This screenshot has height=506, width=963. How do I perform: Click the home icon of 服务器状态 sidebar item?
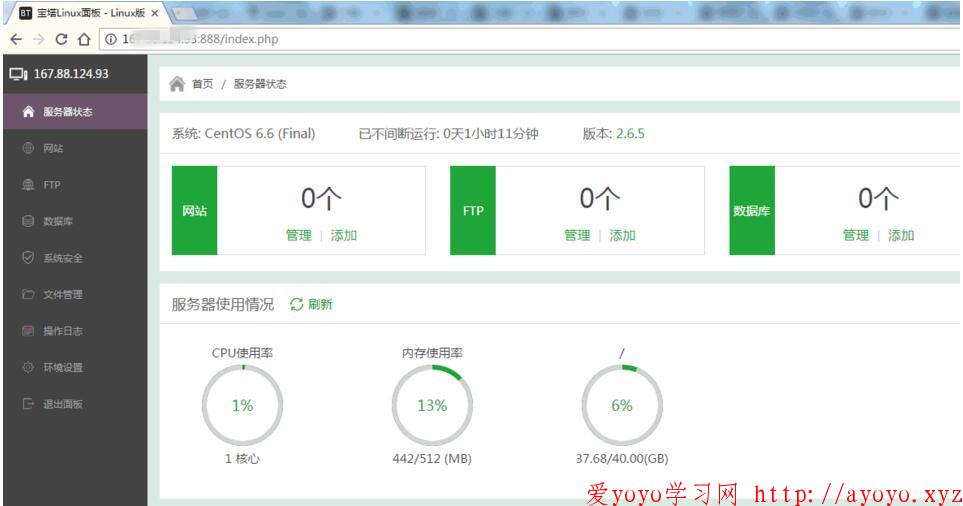[x=28, y=112]
